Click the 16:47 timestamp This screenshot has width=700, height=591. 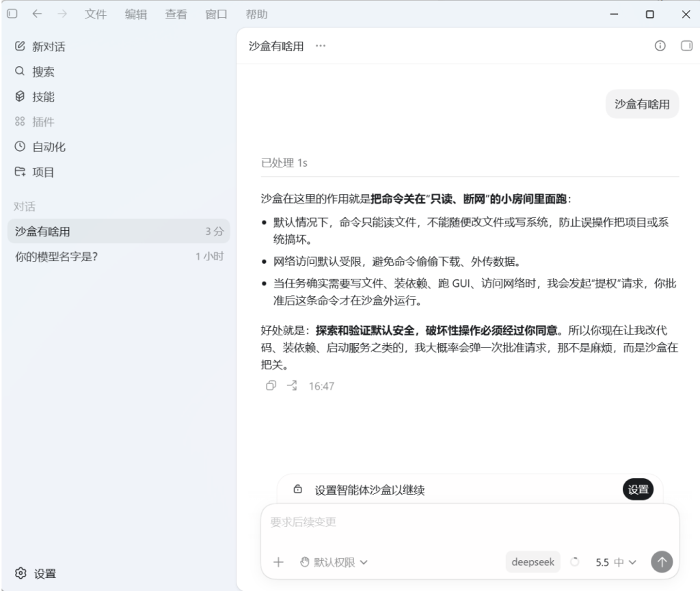321,386
